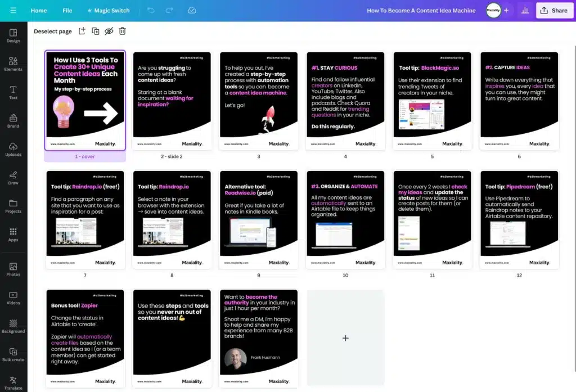Open the Translate app
576x392 pixels.
(13, 384)
